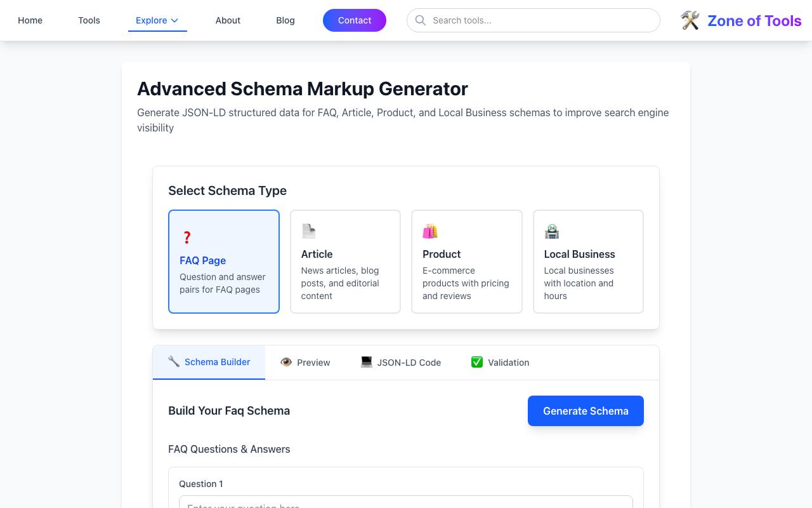812x508 pixels.
Task: Click the 'News articles, blog posts' description
Action: [x=340, y=283]
